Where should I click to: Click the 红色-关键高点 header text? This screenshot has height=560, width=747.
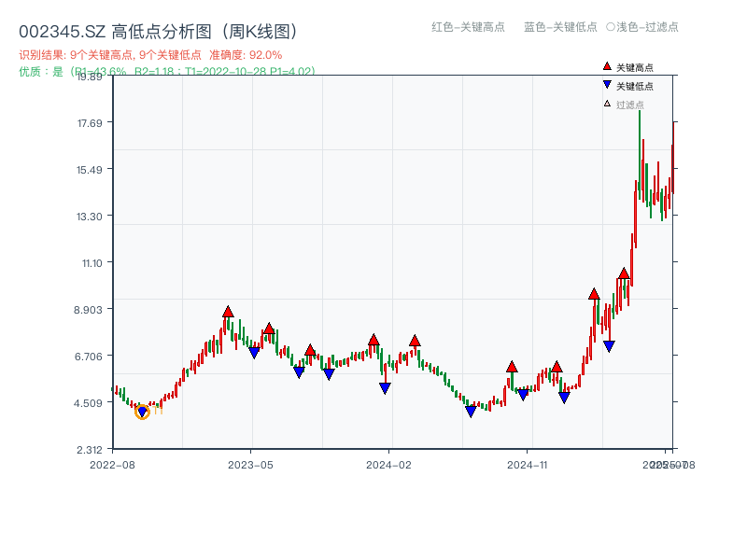(468, 27)
